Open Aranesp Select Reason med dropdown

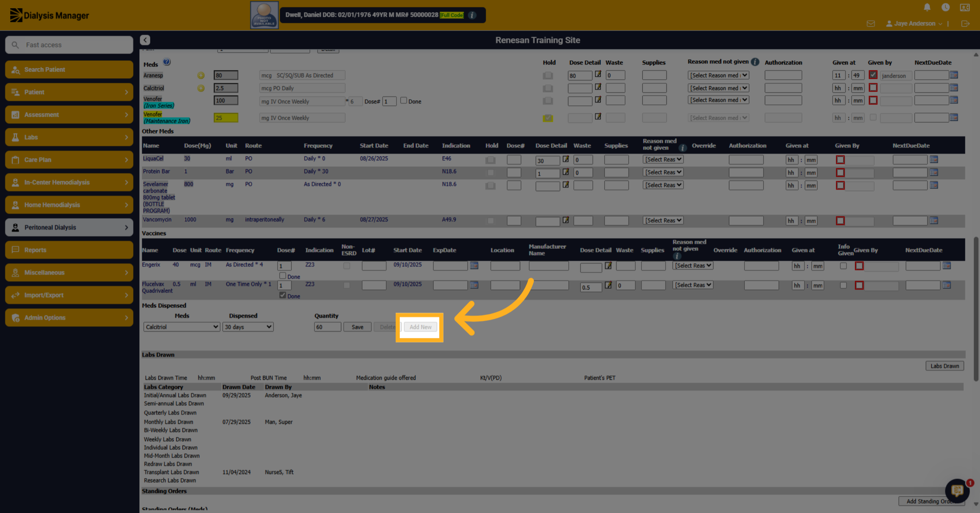tap(718, 76)
